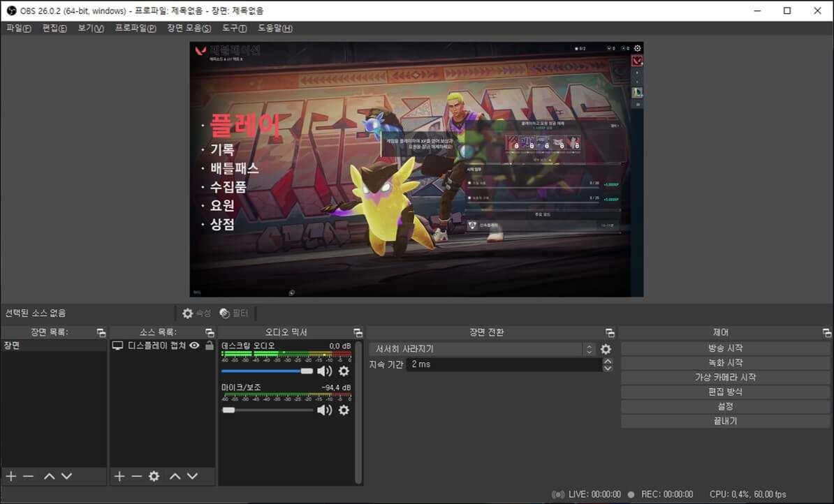This screenshot has width=834, height=504.
Task: Open 마이크/보조 audio settings gear
Action: point(344,410)
